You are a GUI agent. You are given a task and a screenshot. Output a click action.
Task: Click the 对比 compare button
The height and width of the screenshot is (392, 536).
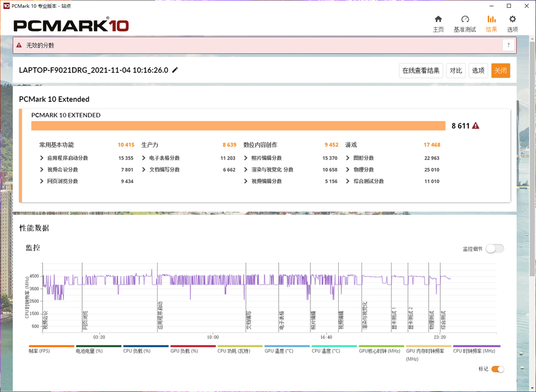456,71
